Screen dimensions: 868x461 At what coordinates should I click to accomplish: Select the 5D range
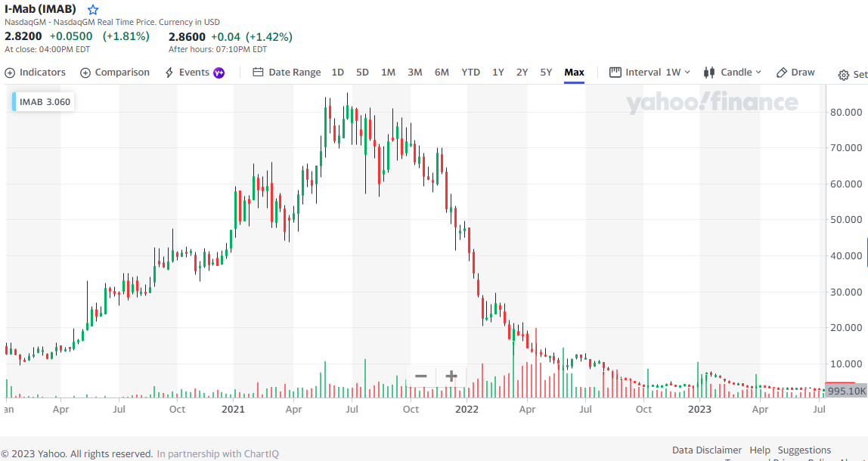362,73
